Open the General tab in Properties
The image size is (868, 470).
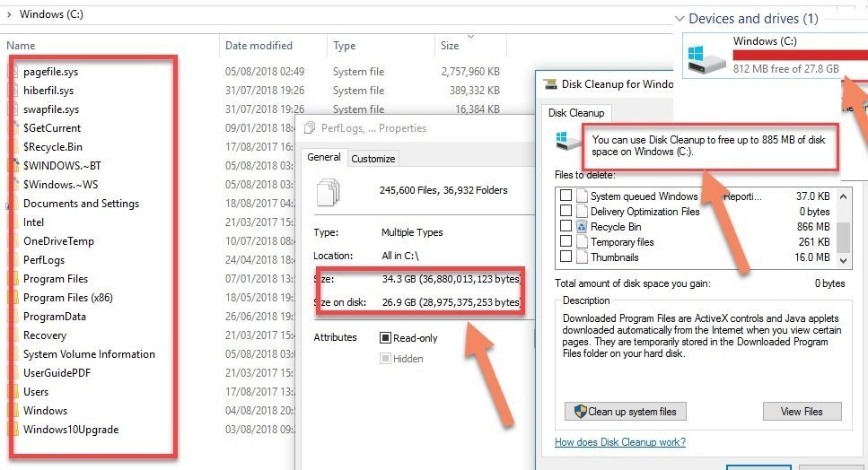(324, 157)
